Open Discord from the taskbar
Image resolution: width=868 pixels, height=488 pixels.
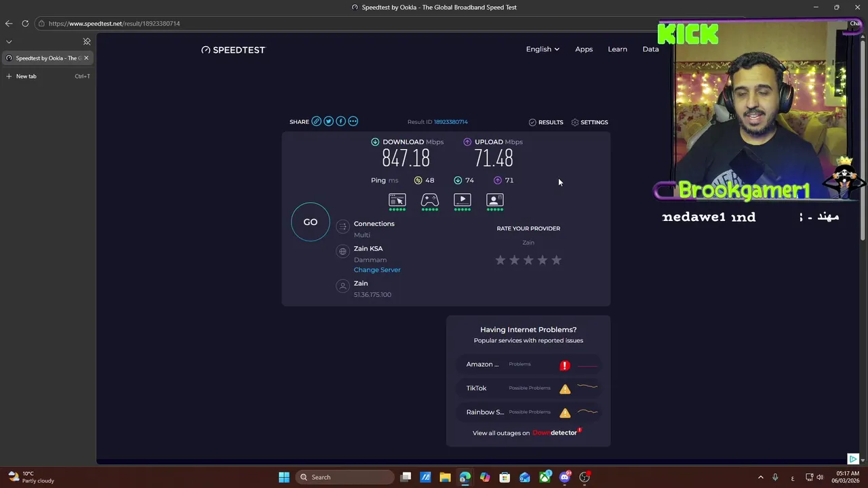565,477
